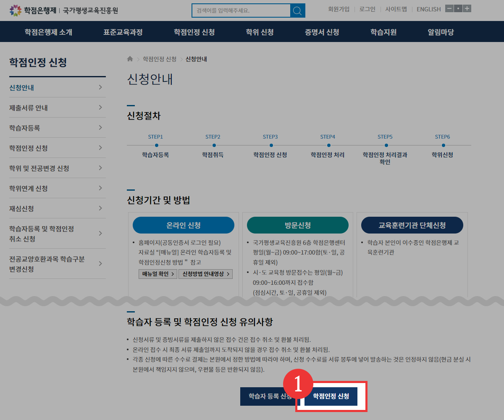
Task: Open the 학점인정 신청 top menu
Action: 194,32
